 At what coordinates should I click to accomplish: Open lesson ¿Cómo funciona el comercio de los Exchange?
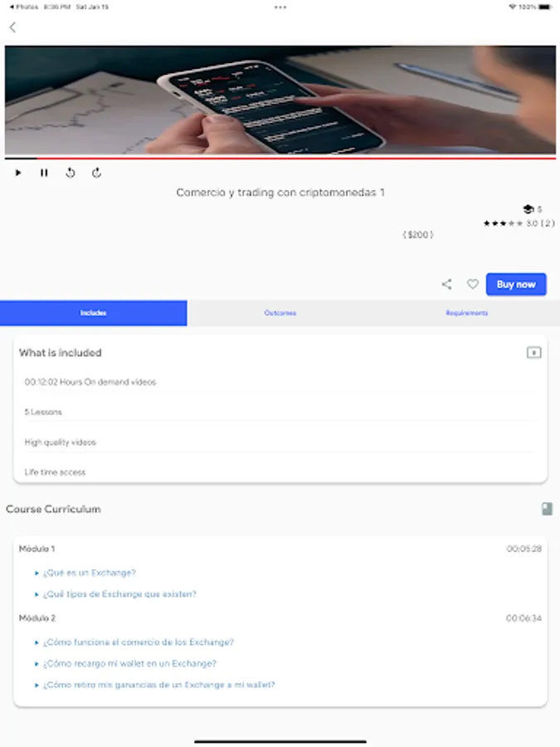coord(138,642)
